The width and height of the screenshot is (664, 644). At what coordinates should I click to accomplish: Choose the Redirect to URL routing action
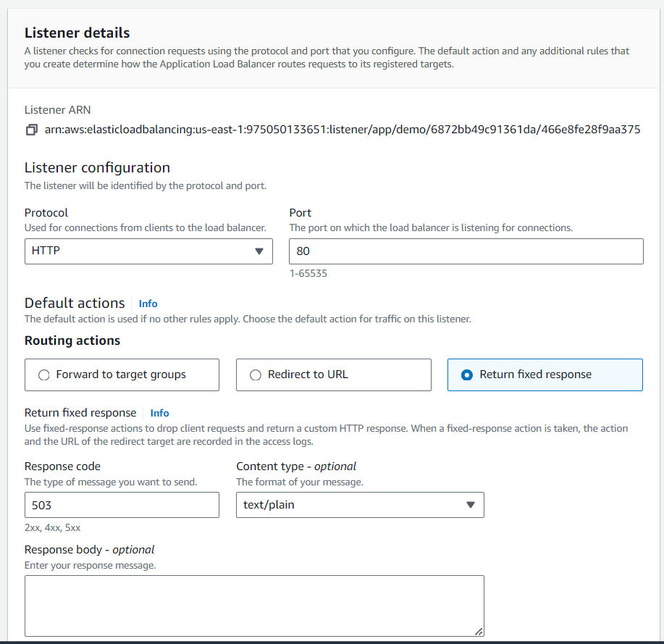pos(255,375)
